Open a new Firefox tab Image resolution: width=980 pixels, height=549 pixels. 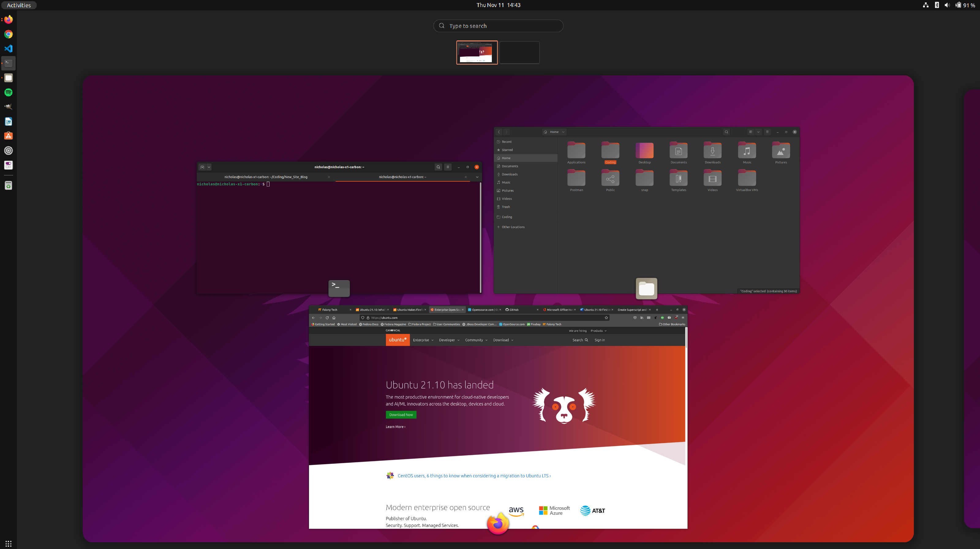click(657, 310)
